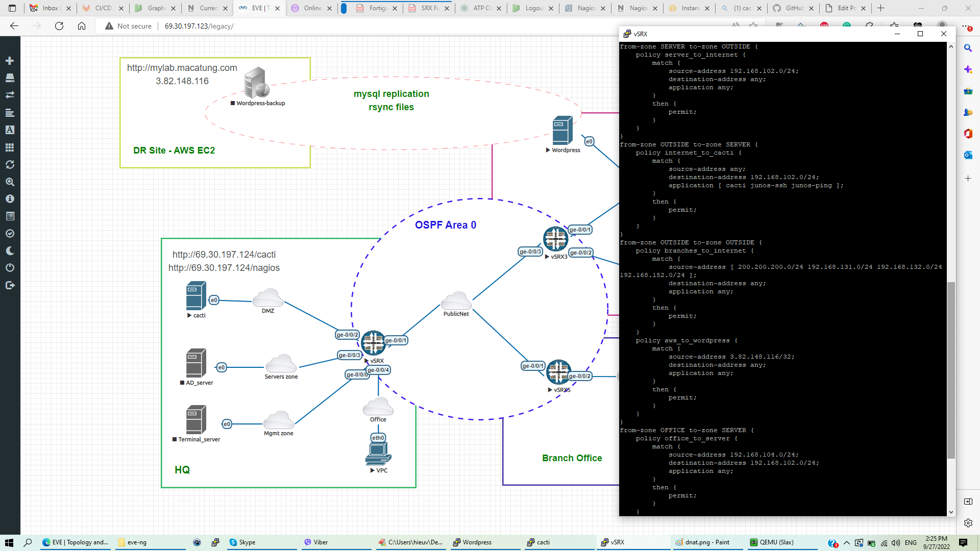The image size is (980, 551).
Task: Click the PublicNet cloud network
Action: [456, 302]
